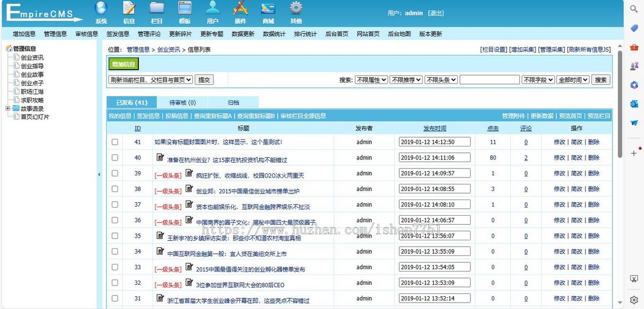Screen dimensions: 644x309
Task: Open the 不限字段 dropdown
Action: [538, 79]
